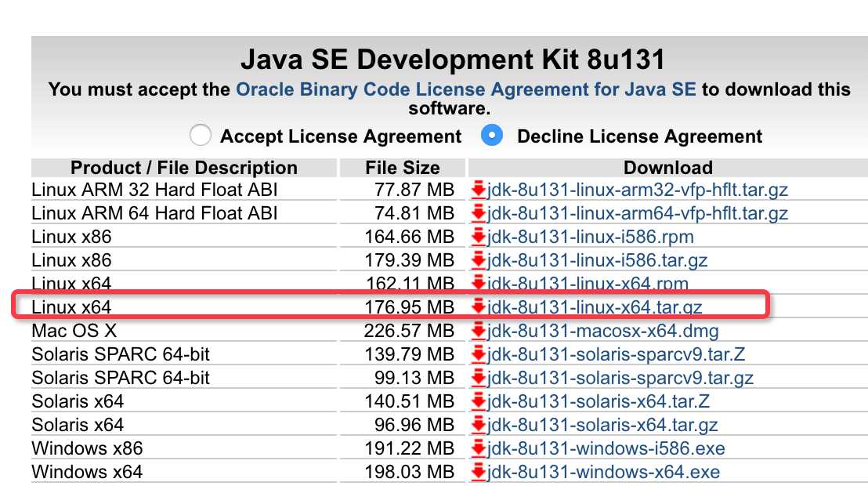Open Oracle Binary Code License Agreement link
868x486 pixels.
pyautogui.click(x=465, y=89)
